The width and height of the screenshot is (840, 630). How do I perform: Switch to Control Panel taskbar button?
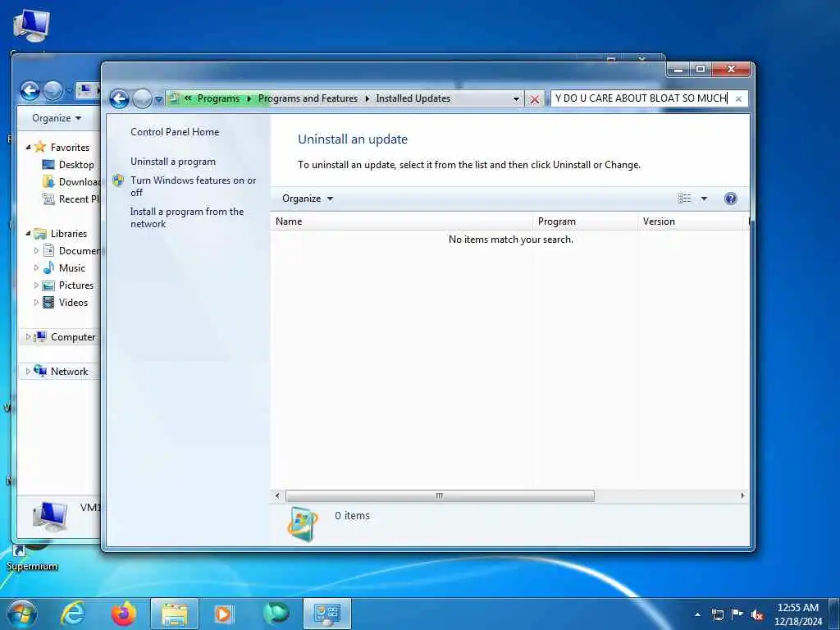coord(326,614)
